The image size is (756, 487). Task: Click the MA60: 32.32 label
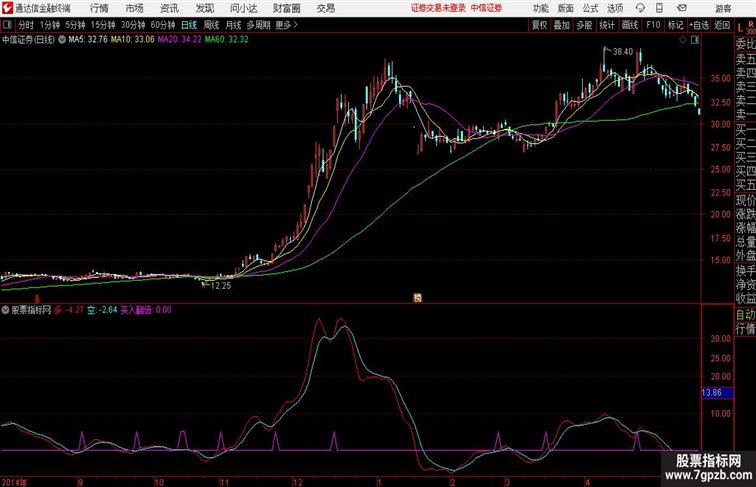[226, 40]
